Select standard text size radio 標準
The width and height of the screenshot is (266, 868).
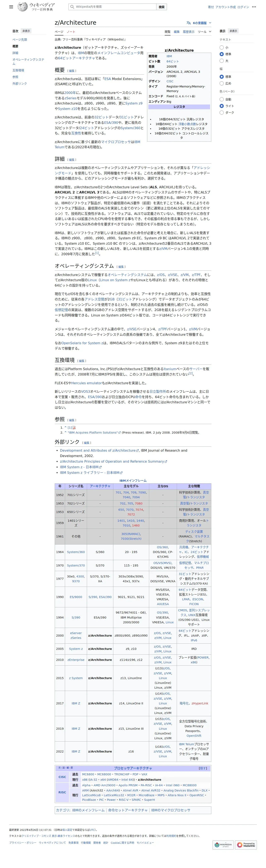point(221,54)
